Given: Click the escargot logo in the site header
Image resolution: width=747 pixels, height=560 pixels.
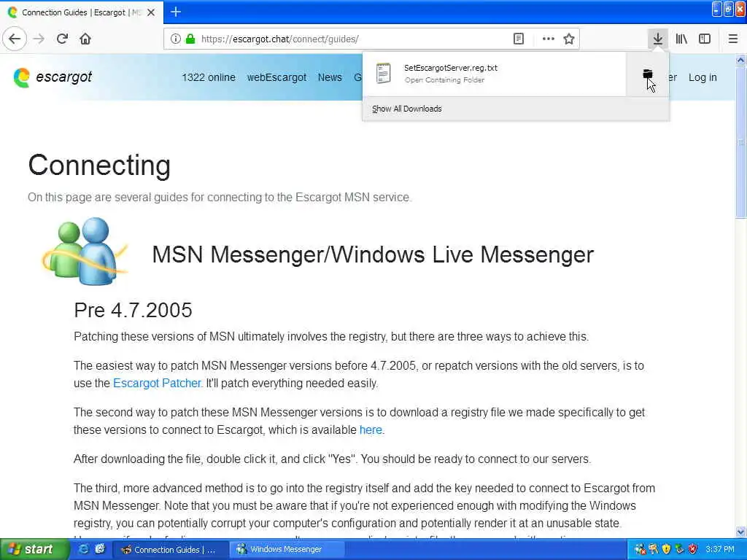Looking at the screenshot, I should tap(53, 77).
